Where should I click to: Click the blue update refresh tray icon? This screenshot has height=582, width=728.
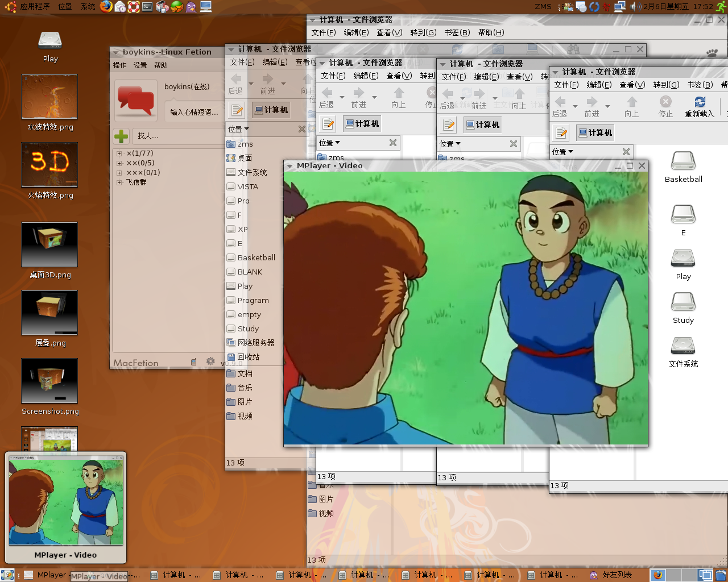pyautogui.click(x=594, y=6)
